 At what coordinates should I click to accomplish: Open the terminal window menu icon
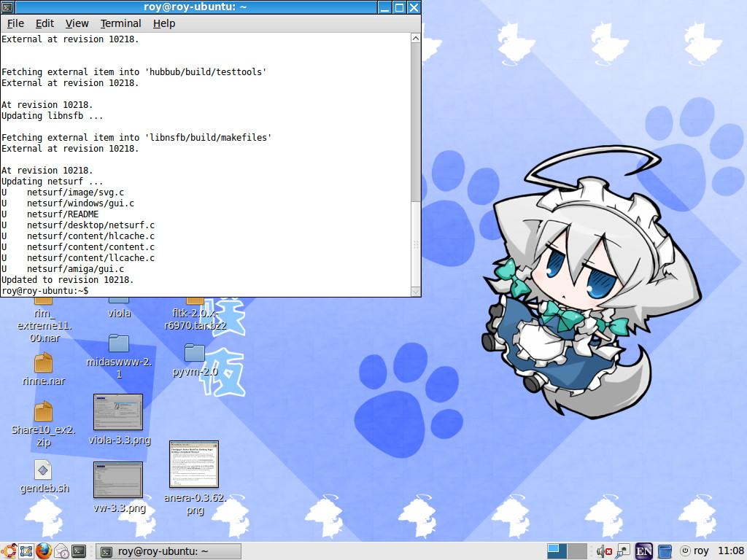pyautogui.click(x=7, y=7)
